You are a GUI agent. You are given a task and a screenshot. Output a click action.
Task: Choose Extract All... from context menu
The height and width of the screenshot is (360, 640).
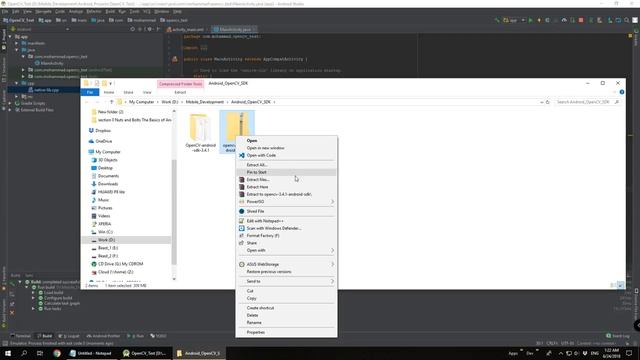(x=257, y=165)
